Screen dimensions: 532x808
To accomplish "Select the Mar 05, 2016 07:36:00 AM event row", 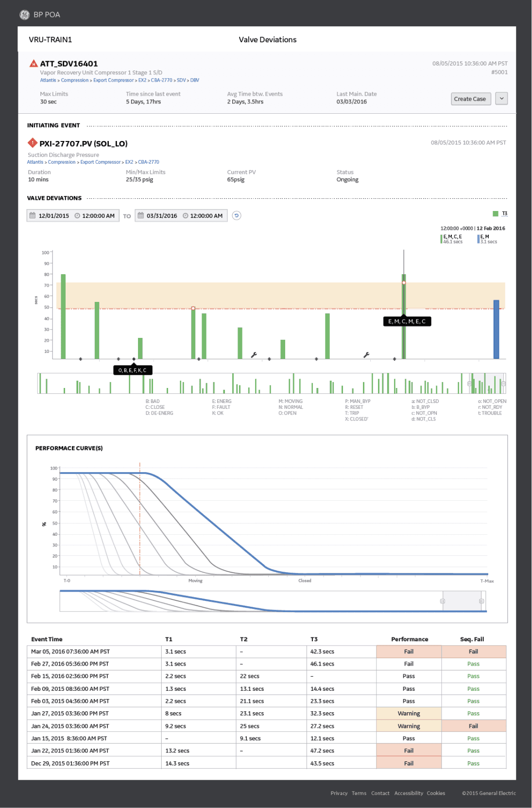I will tap(267, 651).
